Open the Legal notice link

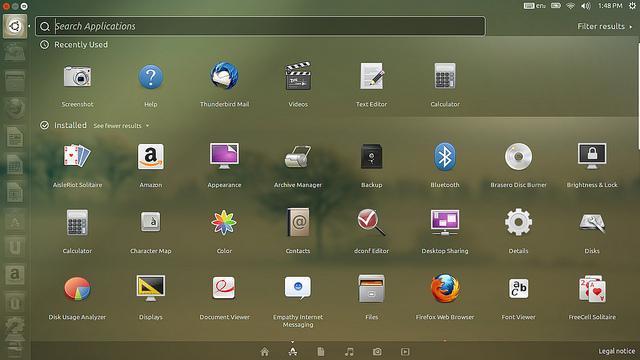pyautogui.click(x=616, y=351)
